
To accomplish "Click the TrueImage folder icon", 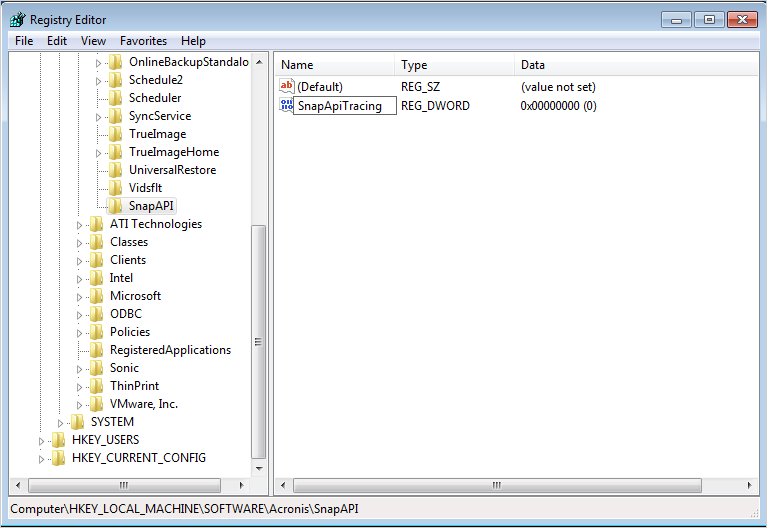I will 116,134.
